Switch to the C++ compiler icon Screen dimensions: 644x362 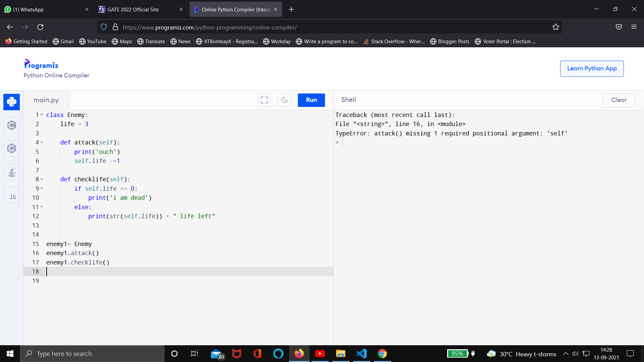point(11,148)
